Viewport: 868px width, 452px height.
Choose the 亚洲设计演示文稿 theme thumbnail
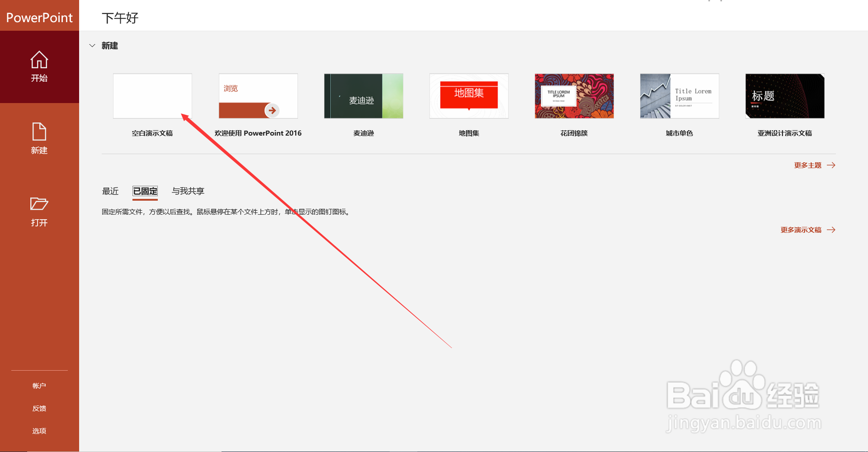[785, 96]
